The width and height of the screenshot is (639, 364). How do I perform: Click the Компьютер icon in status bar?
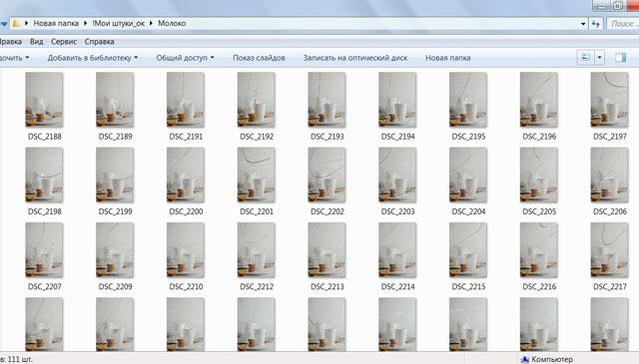pos(525,359)
